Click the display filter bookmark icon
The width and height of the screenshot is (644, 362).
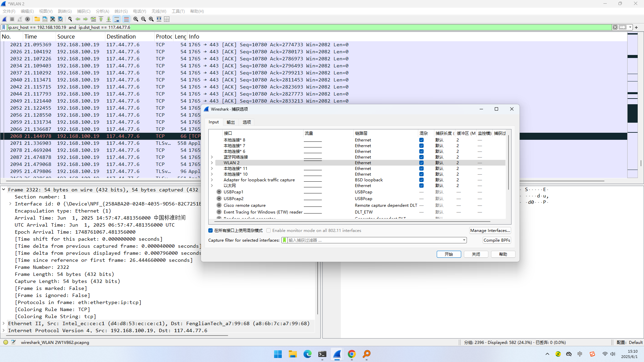point(4,27)
